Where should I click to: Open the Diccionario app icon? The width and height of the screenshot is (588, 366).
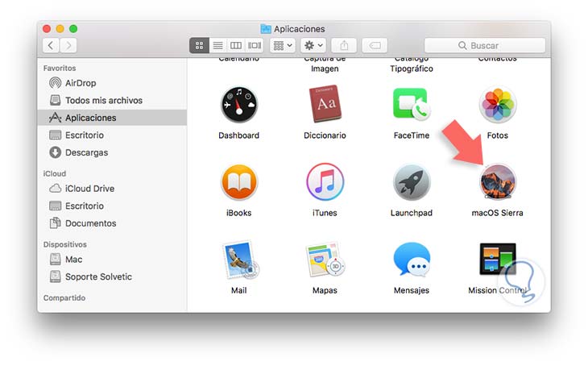click(x=325, y=104)
